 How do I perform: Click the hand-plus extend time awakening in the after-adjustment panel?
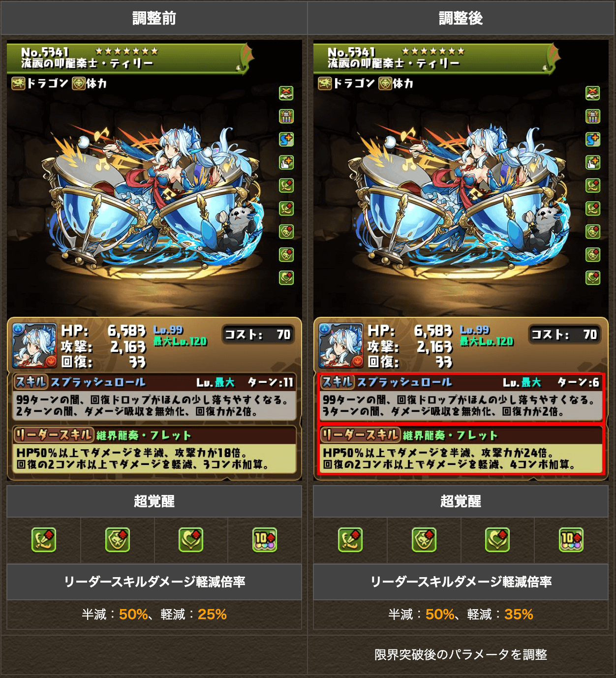click(x=593, y=163)
